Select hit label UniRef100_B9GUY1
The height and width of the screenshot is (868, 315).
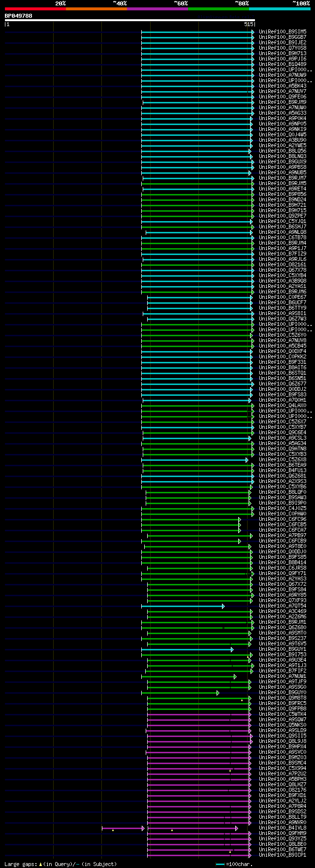(x=283, y=649)
